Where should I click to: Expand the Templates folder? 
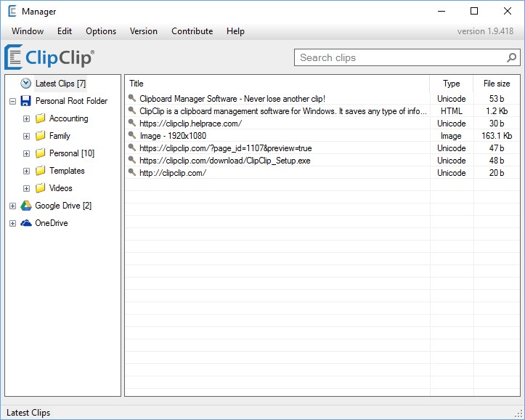pos(26,171)
